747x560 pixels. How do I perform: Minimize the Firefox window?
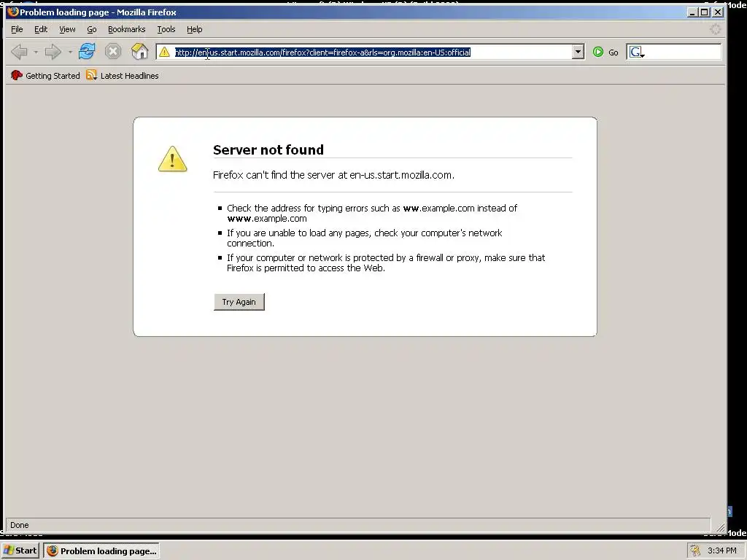coord(693,12)
